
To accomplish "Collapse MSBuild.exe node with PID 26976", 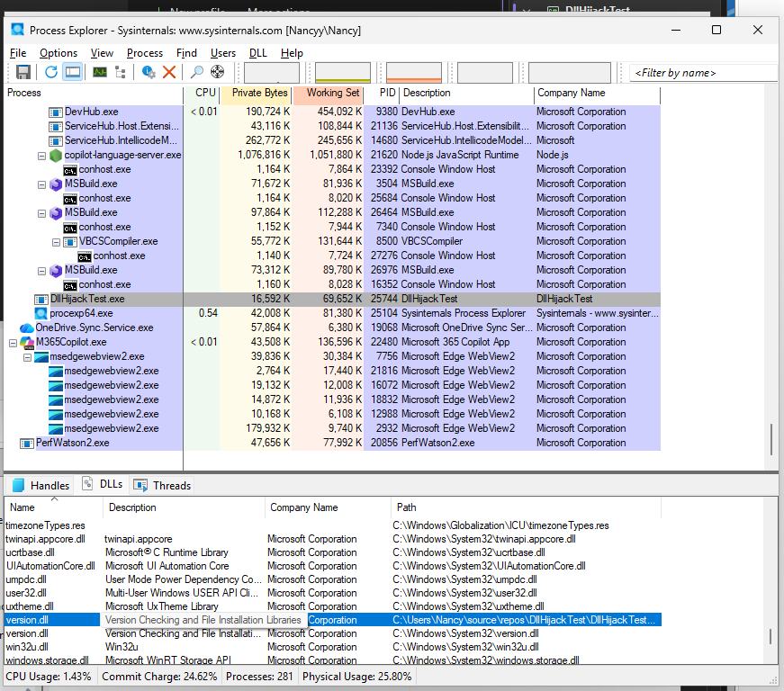I will (42, 272).
